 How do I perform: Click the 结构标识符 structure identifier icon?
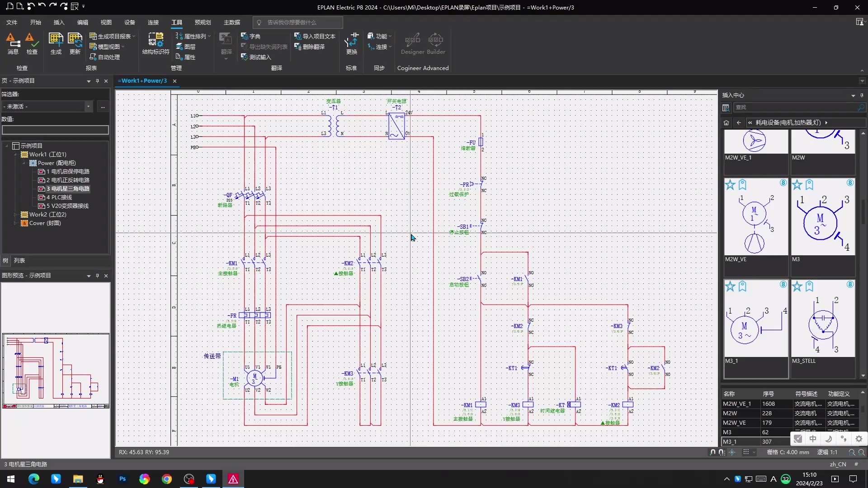click(156, 44)
